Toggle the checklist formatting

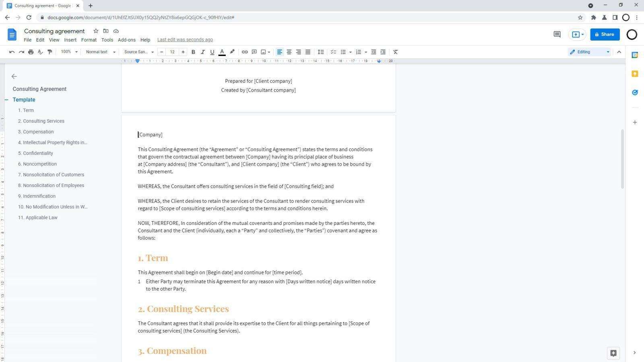click(x=333, y=51)
